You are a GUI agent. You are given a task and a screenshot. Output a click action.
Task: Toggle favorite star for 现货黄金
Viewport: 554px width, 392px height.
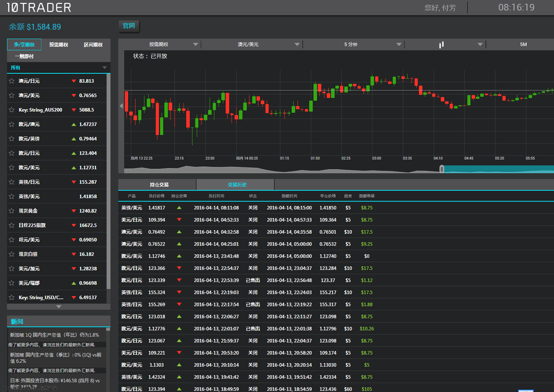tap(12, 211)
